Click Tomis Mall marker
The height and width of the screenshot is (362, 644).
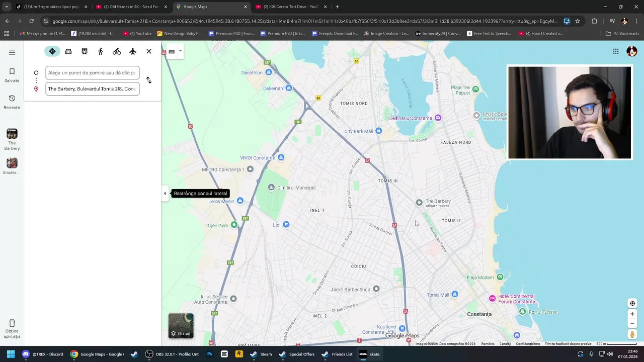pos(454,294)
